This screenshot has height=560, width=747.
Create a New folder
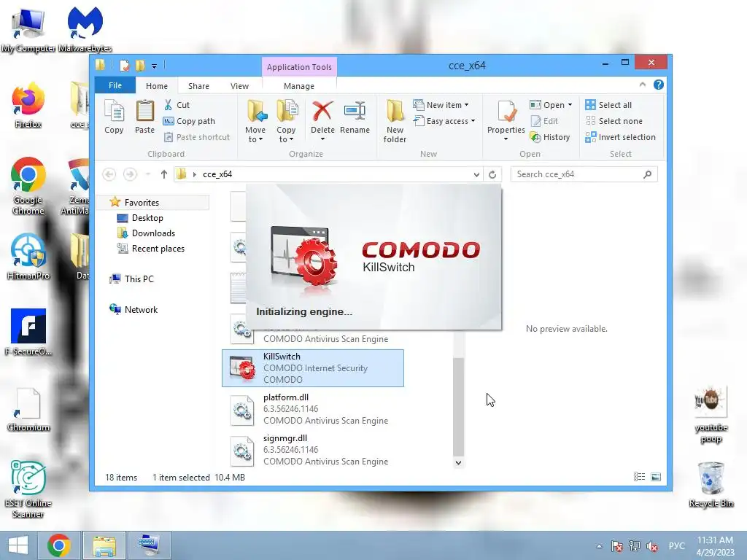point(395,121)
